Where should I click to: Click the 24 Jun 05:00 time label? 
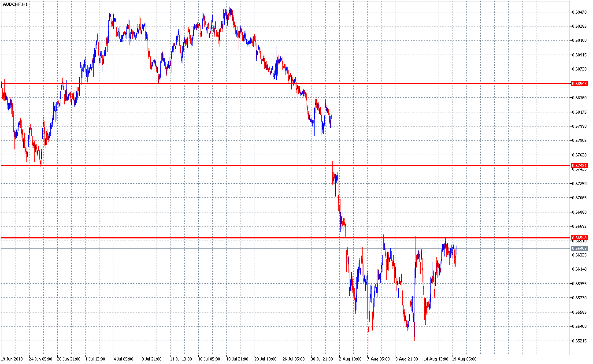coord(41,359)
